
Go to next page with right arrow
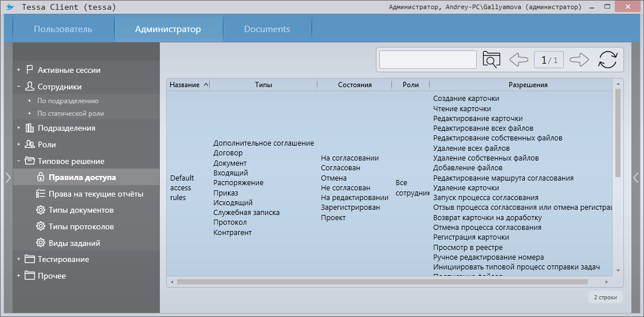(x=579, y=60)
